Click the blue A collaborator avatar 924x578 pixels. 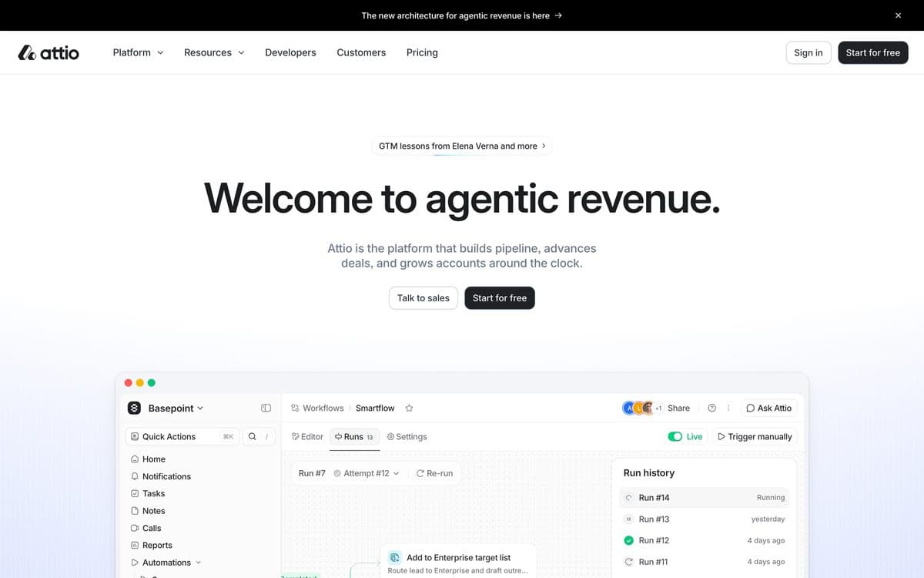(x=629, y=408)
